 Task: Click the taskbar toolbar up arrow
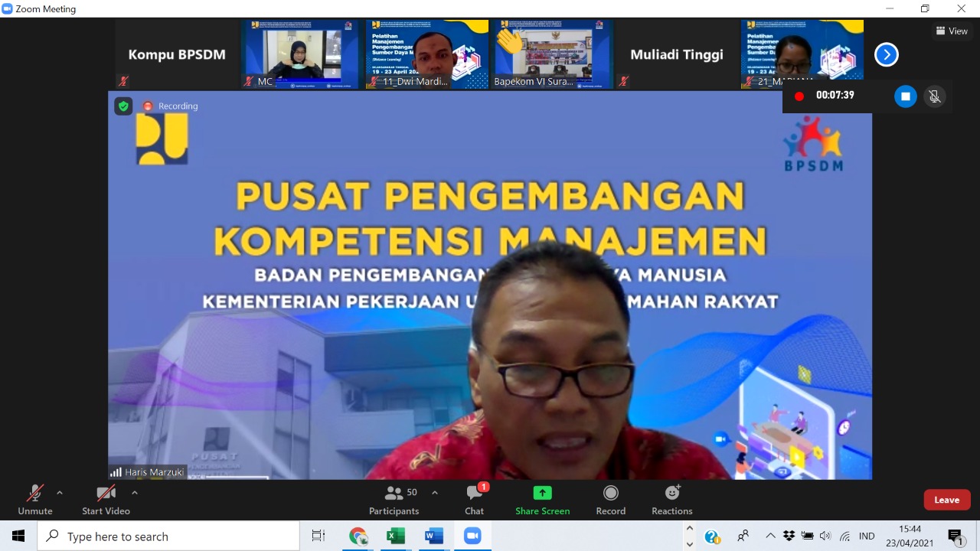click(690, 528)
